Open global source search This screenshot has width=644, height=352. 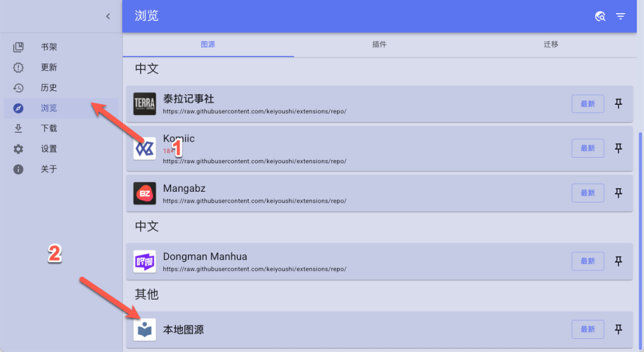coord(600,16)
